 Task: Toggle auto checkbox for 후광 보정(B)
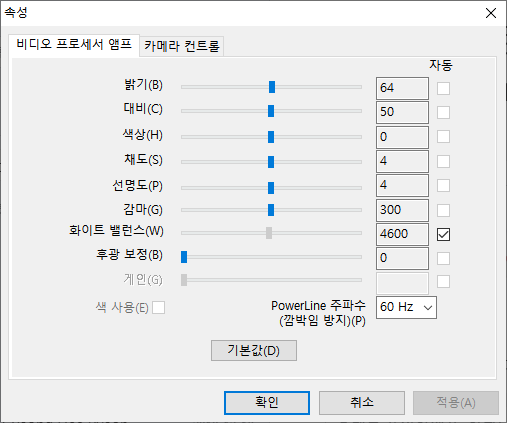pyautogui.click(x=443, y=258)
